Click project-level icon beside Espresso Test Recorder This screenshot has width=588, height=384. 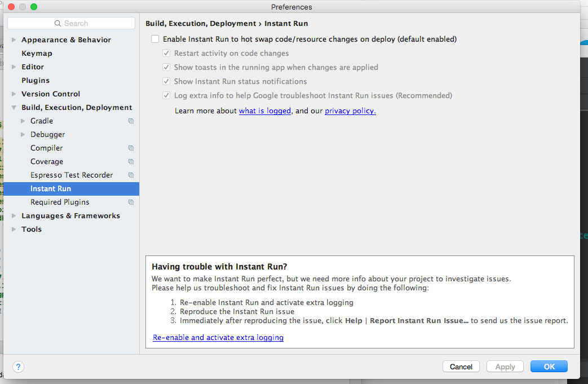pos(131,175)
